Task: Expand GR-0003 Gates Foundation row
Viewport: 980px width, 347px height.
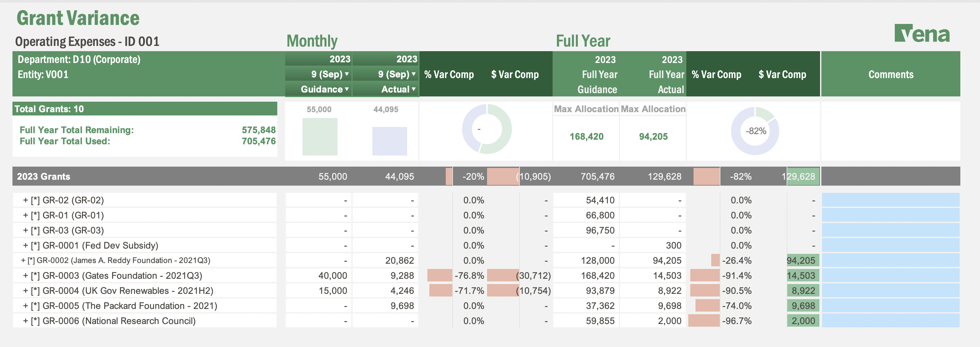Action: pos(26,276)
